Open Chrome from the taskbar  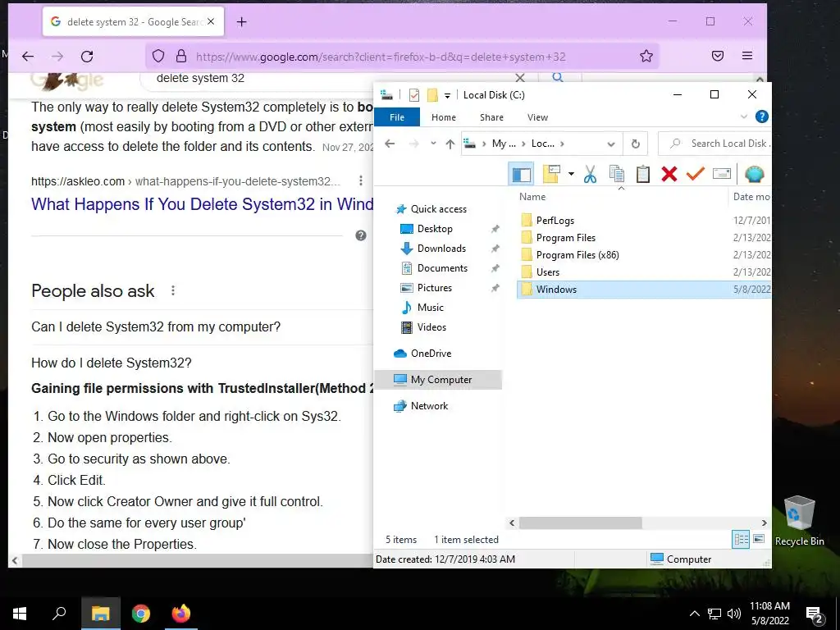pyautogui.click(x=141, y=614)
